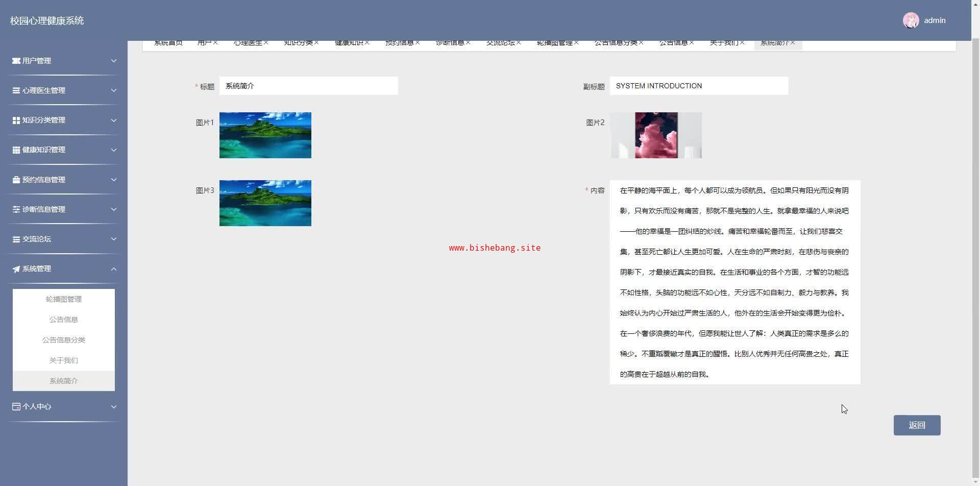
Task: Switch to the 用户 tab
Action: (x=204, y=43)
